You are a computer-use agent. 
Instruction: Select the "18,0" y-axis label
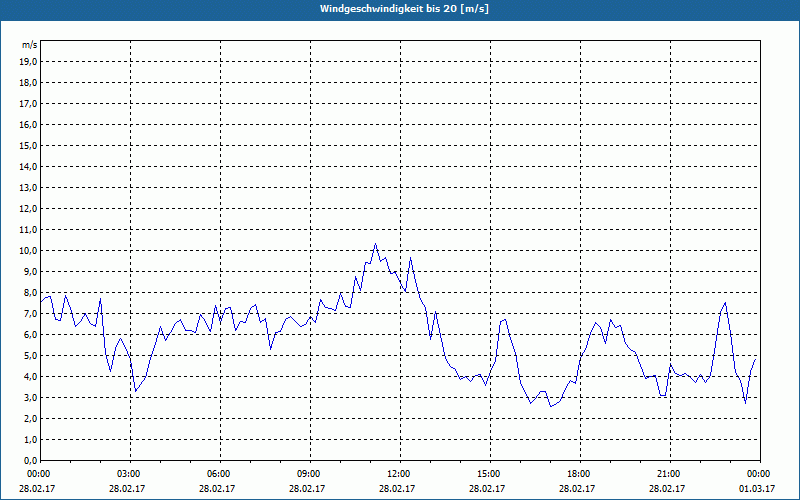tap(28, 83)
